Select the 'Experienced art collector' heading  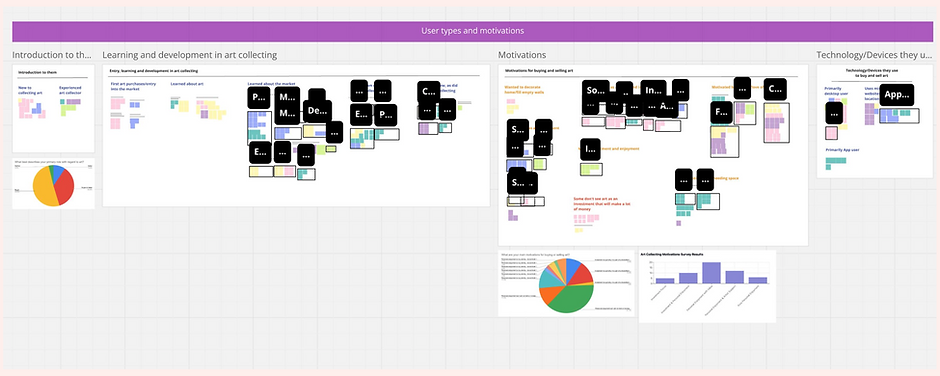70,90
